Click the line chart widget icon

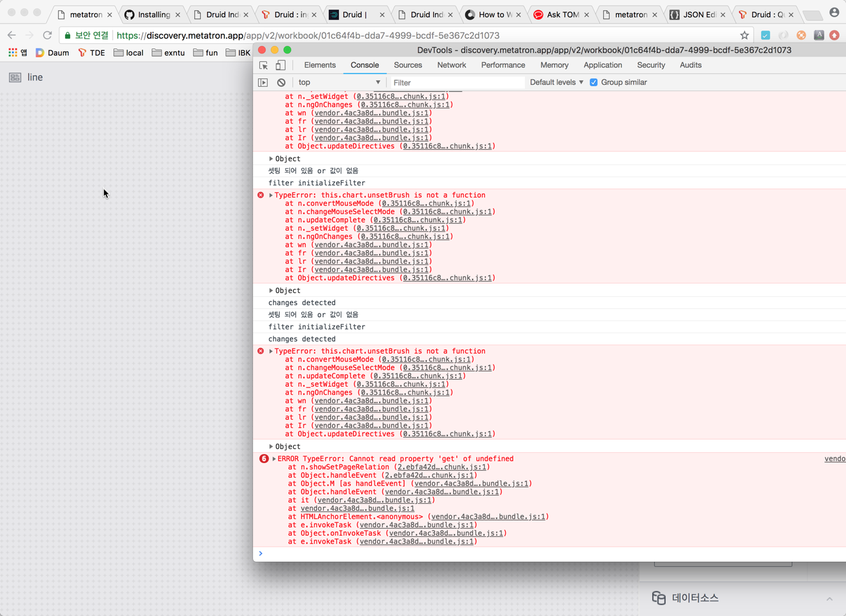point(15,77)
